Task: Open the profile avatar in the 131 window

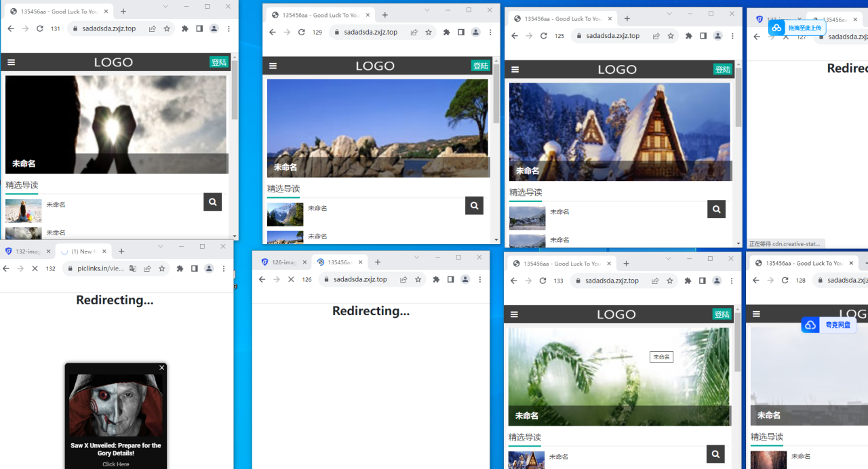Action: (214, 28)
